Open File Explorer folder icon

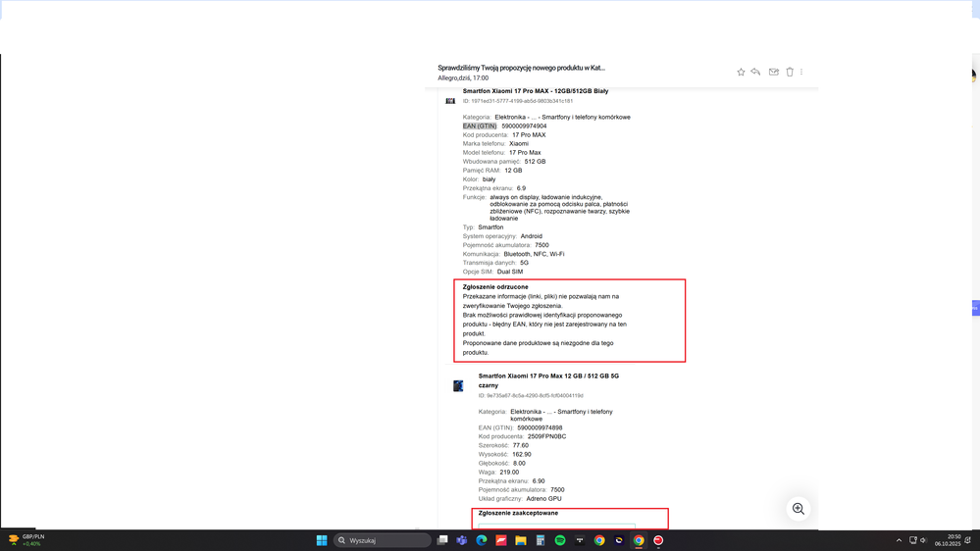click(521, 540)
